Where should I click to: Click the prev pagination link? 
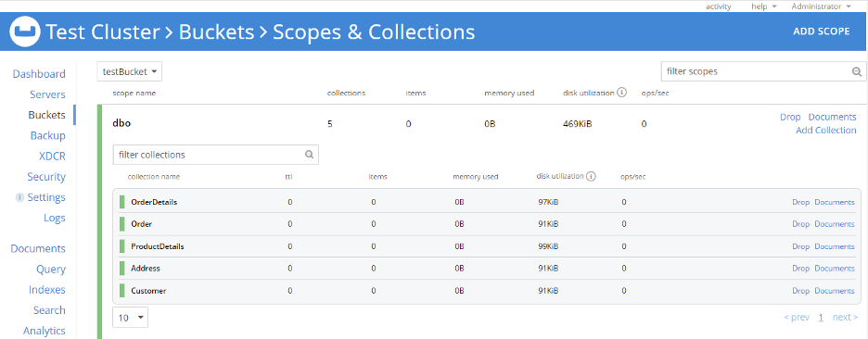(x=797, y=318)
